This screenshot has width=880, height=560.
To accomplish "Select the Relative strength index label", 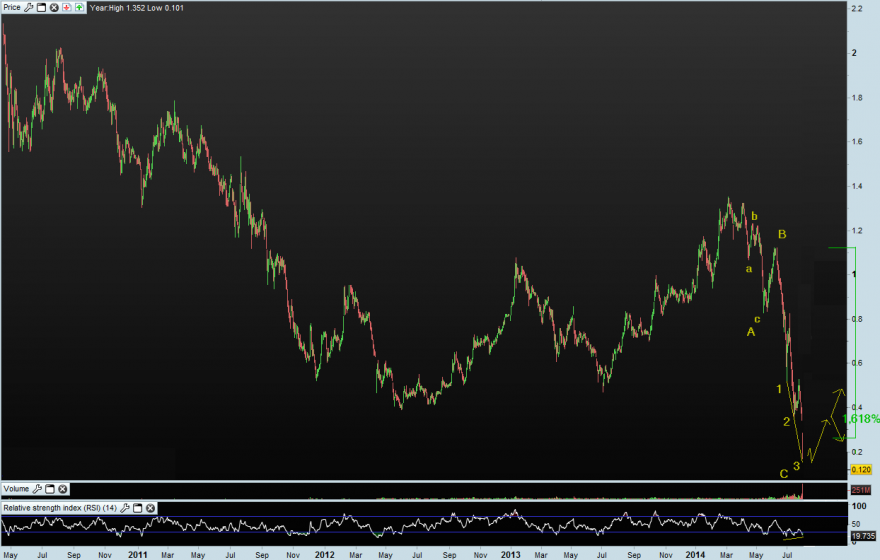I will 60,508.
